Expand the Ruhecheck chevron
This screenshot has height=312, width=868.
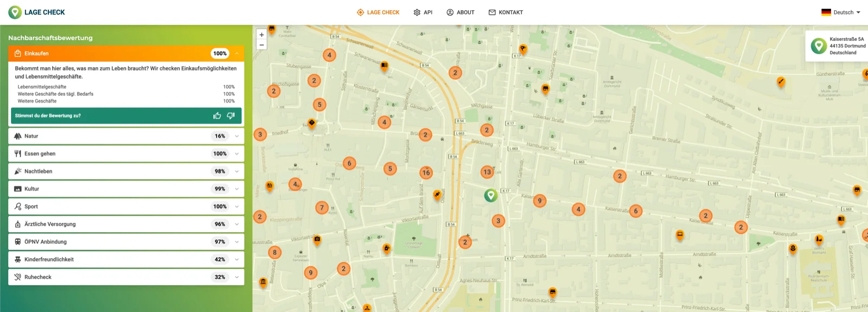coord(237,277)
